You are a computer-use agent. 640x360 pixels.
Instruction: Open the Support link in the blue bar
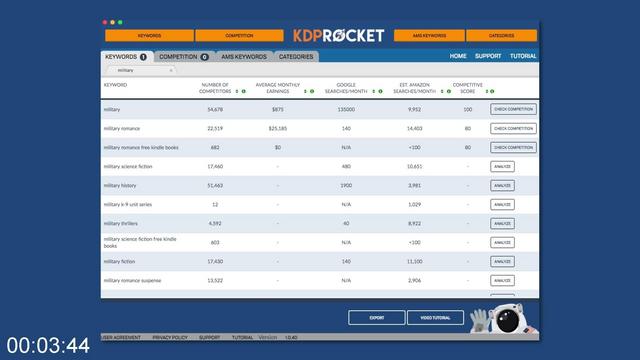click(488, 56)
